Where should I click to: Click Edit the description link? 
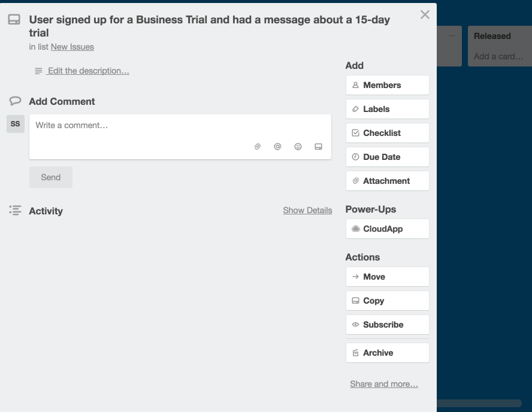click(x=89, y=71)
